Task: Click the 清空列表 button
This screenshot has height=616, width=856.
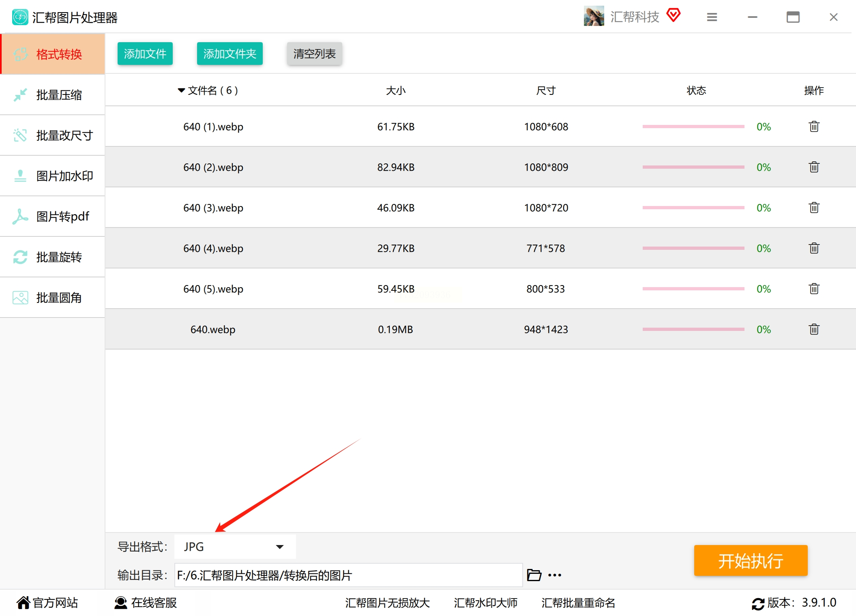Action: click(315, 54)
